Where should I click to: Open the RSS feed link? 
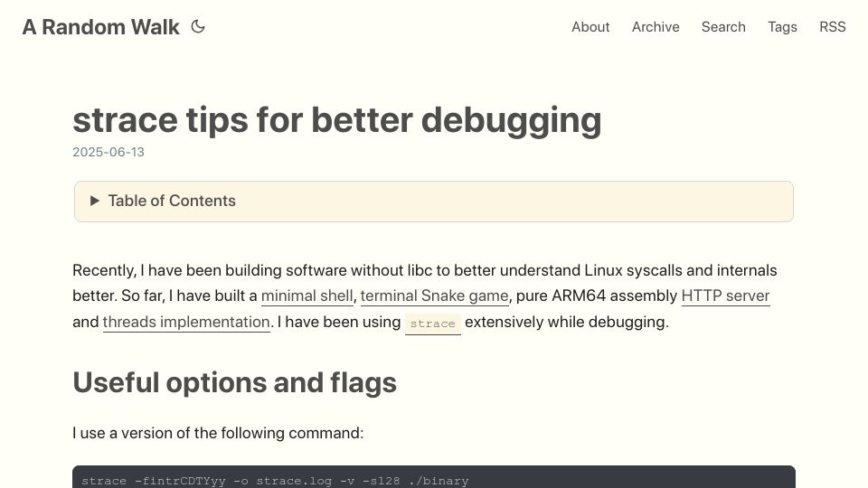832,26
